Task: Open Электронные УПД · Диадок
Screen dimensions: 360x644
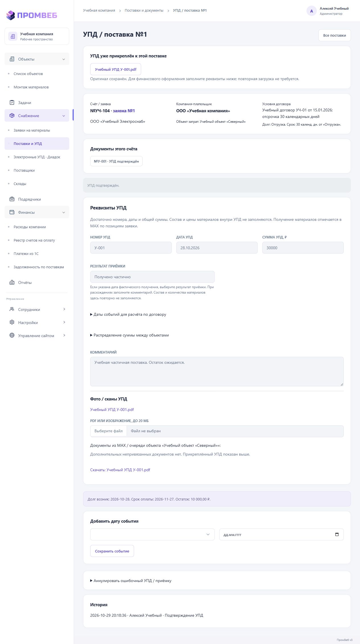Action: [37, 157]
